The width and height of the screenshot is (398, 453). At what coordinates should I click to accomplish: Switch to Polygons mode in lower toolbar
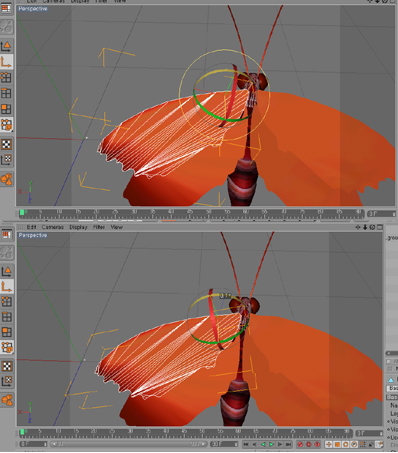coord(7,332)
